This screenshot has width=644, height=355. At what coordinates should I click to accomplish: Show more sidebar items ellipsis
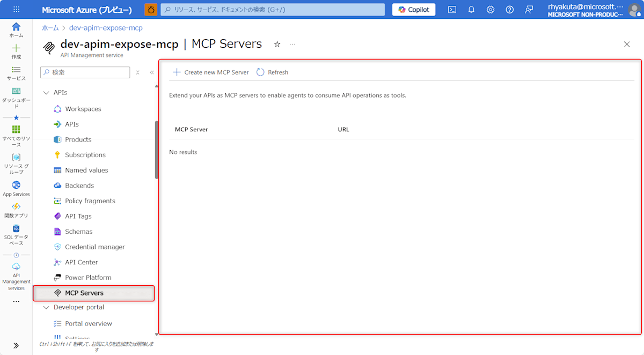click(16, 301)
